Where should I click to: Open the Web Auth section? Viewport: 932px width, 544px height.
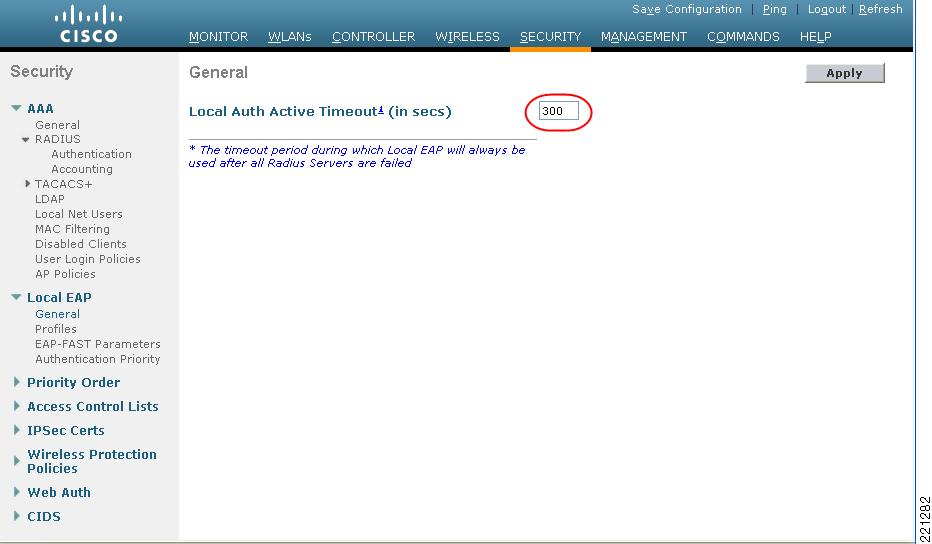tap(59, 492)
